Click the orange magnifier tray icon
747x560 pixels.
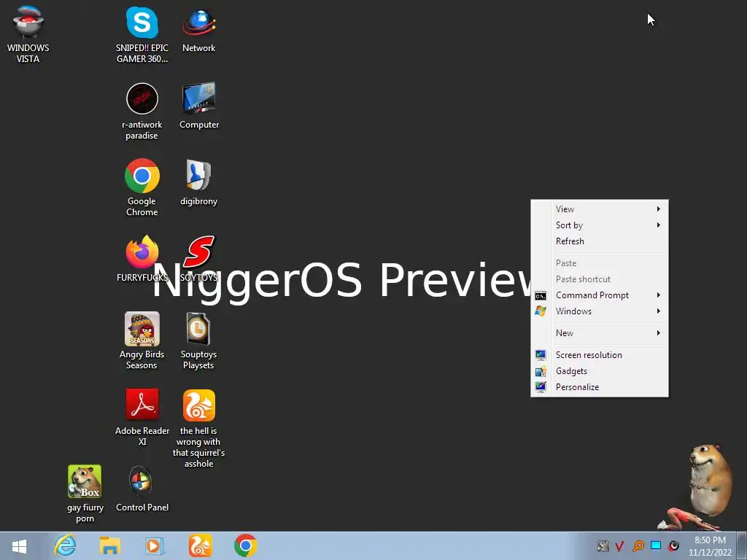click(638, 546)
